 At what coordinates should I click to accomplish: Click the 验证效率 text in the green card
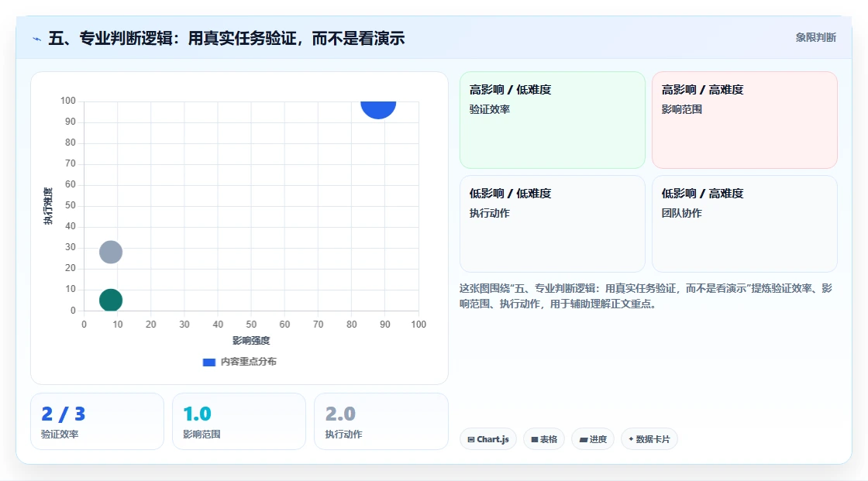coord(489,109)
